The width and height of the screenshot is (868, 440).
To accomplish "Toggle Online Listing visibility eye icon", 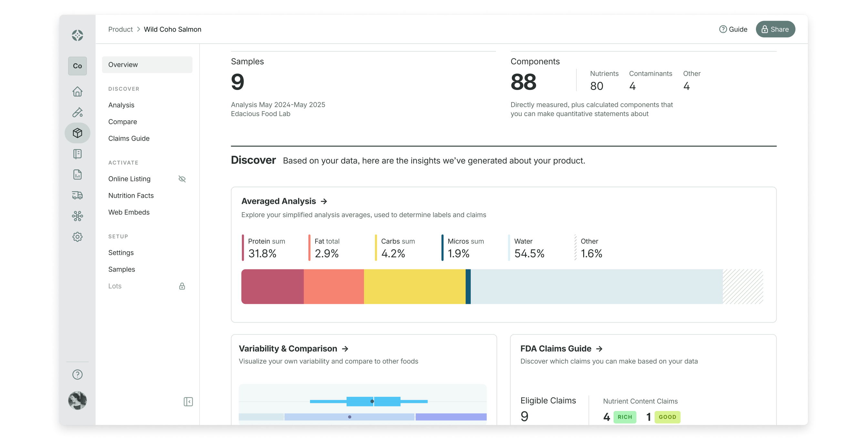I will (x=182, y=179).
